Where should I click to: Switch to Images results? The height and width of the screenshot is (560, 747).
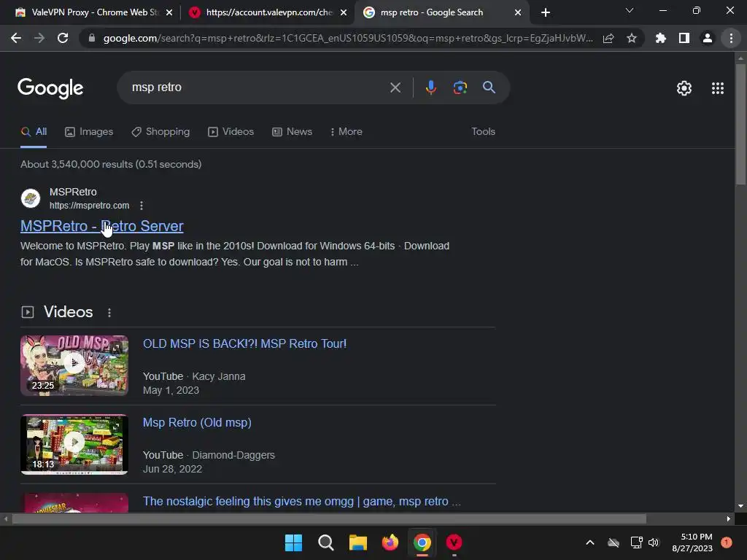[89, 132]
